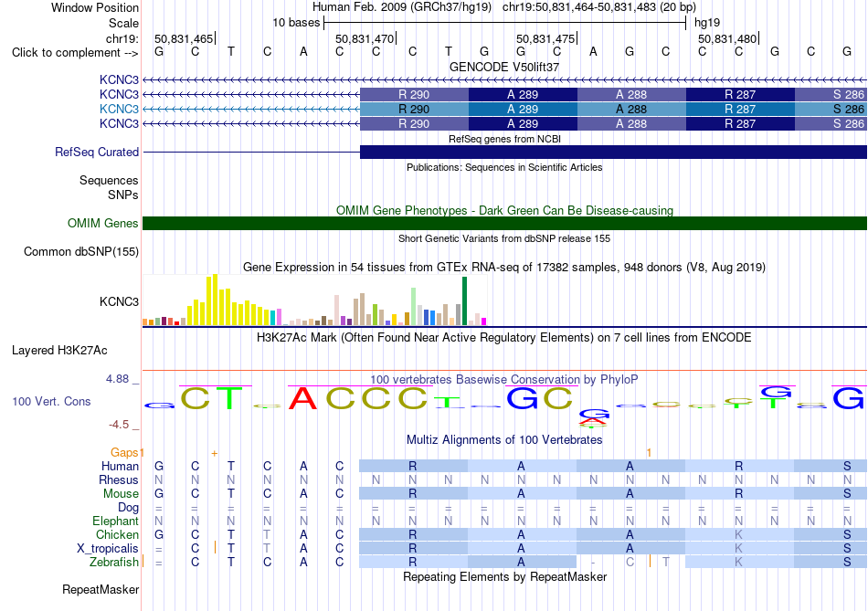
Task: Select the 100 Vert. Cons track label
Action: click(x=51, y=401)
